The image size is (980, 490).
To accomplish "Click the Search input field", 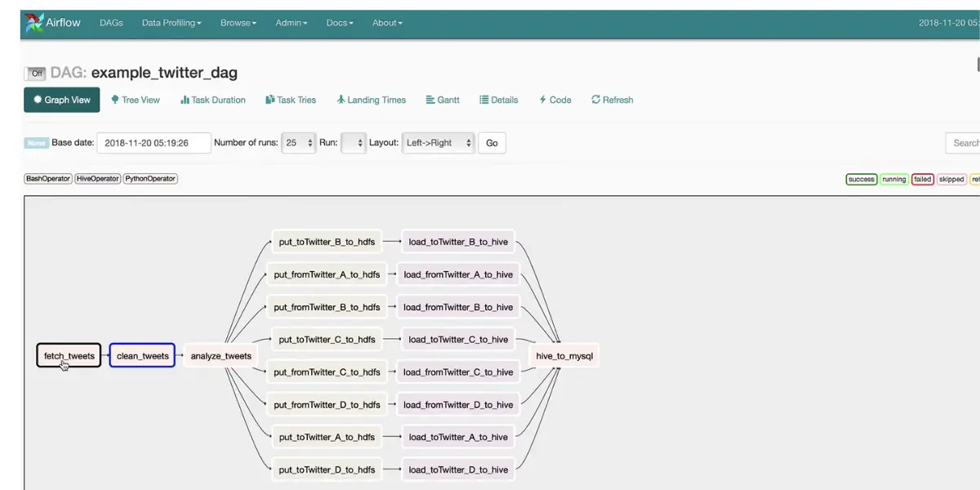I will [x=963, y=143].
